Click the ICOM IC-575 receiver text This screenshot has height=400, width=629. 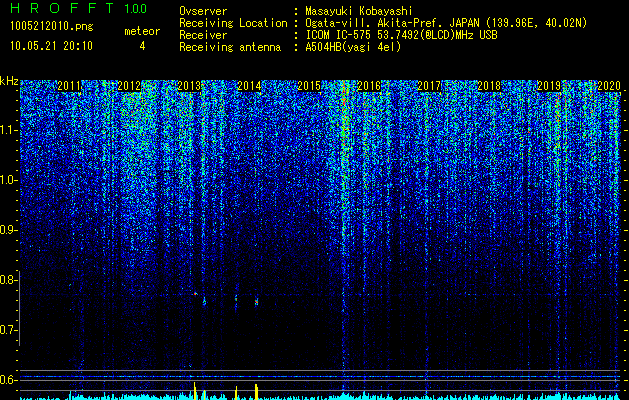pos(401,35)
